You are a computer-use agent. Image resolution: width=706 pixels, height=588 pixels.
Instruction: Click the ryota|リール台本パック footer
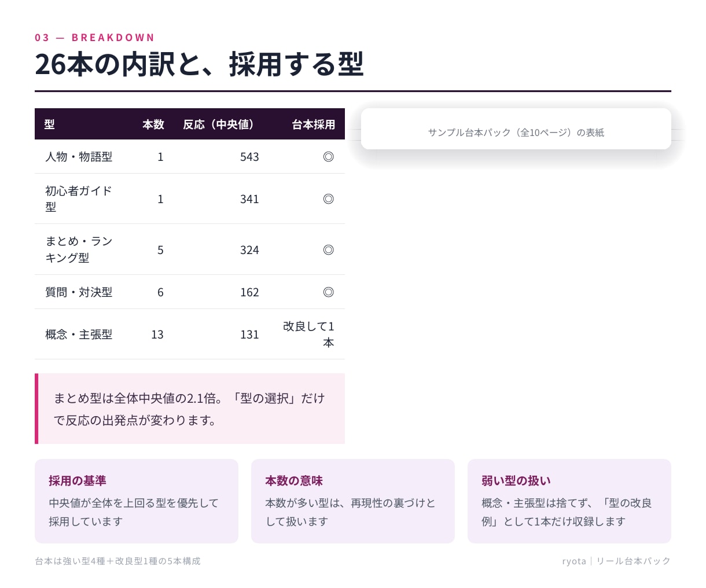[616, 561]
